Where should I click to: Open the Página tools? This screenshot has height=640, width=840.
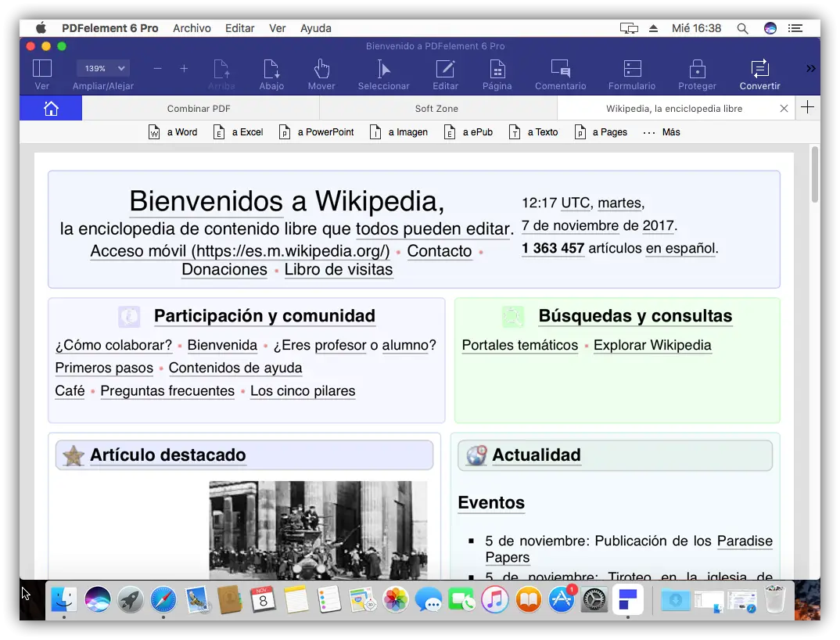pyautogui.click(x=497, y=74)
